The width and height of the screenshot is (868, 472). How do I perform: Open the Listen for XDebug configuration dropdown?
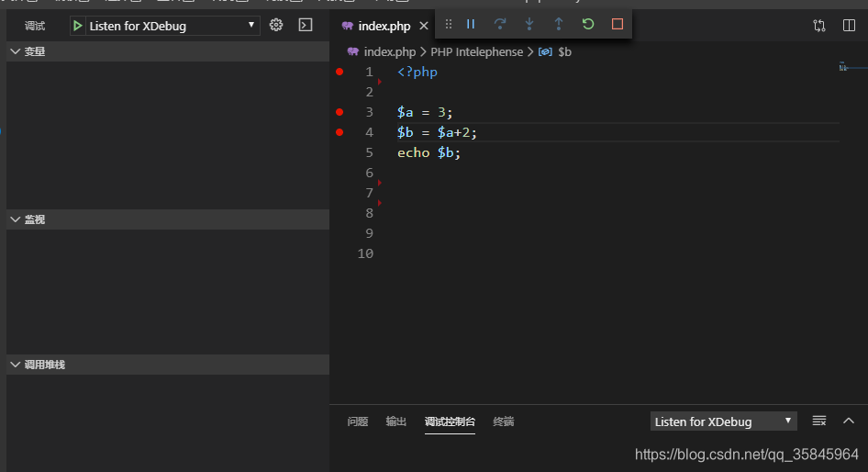pyautogui.click(x=172, y=26)
